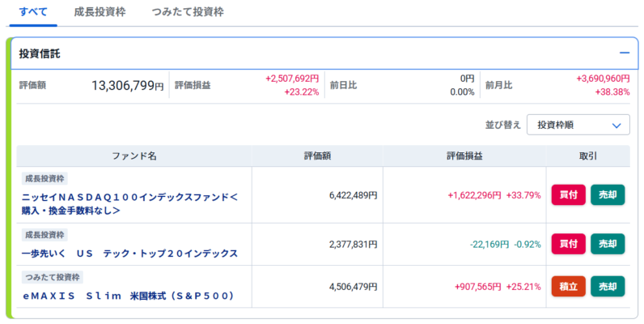The height and width of the screenshot is (324, 644).
Task: Open 一歩先いく US テック・トップ20 fund link
Action: pyautogui.click(x=129, y=254)
